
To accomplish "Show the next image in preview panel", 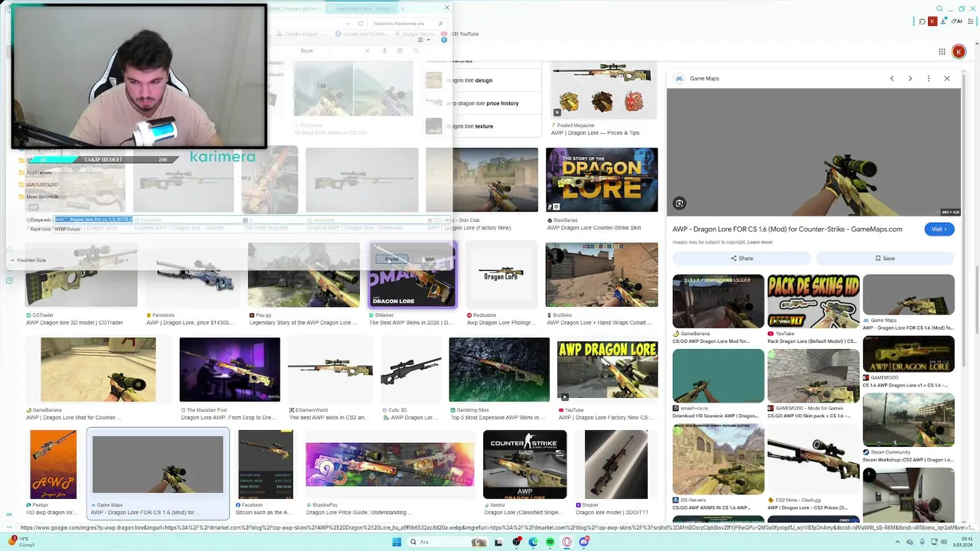I will click(910, 78).
